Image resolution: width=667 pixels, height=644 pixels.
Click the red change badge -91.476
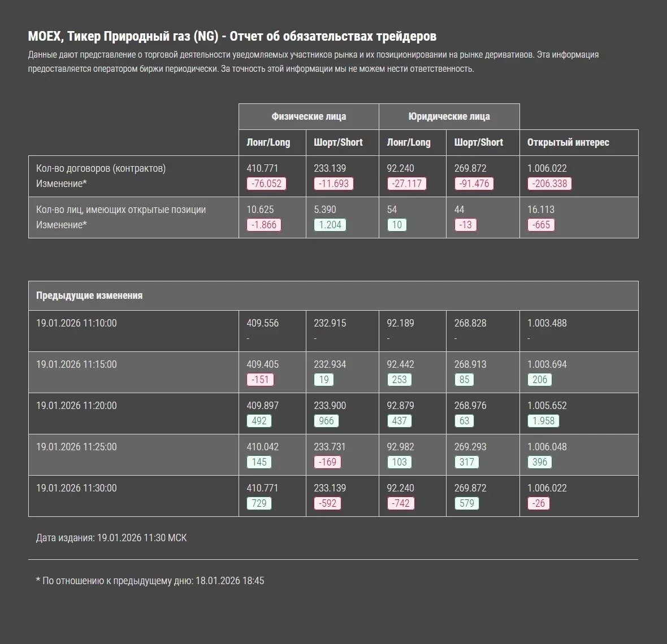474,184
